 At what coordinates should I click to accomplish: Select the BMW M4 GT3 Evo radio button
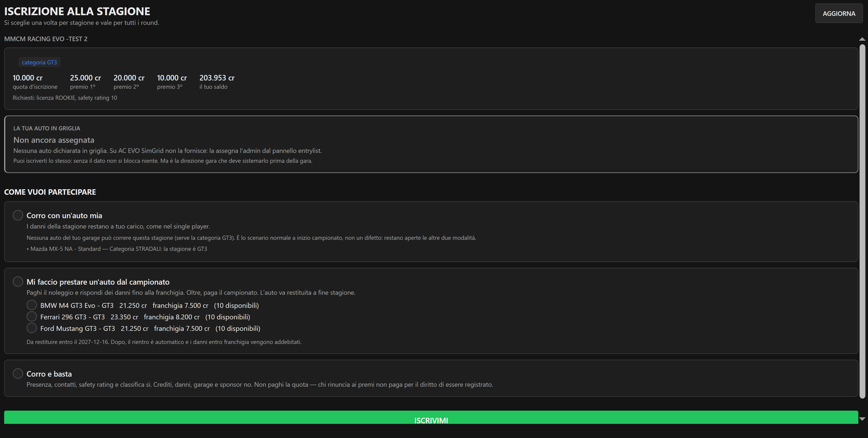[x=32, y=305]
